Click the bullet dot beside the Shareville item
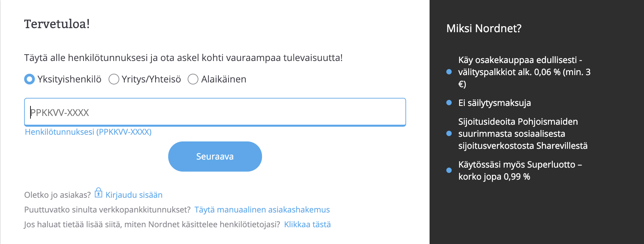644x244 pixels. [x=449, y=133]
